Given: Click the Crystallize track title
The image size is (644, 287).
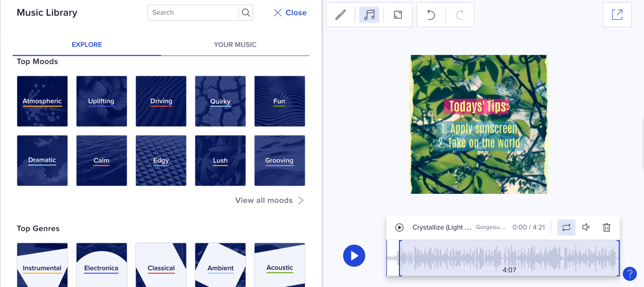Looking at the screenshot, I should [x=441, y=228].
